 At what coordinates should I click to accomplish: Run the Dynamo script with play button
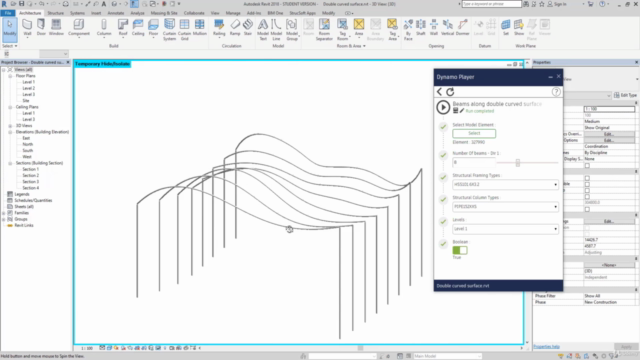443,107
